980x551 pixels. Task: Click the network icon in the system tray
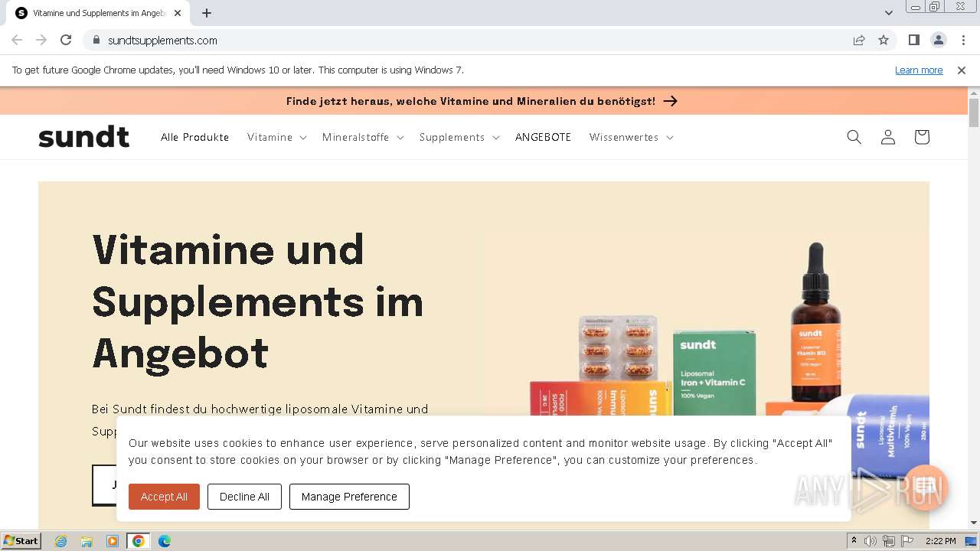(889, 541)
